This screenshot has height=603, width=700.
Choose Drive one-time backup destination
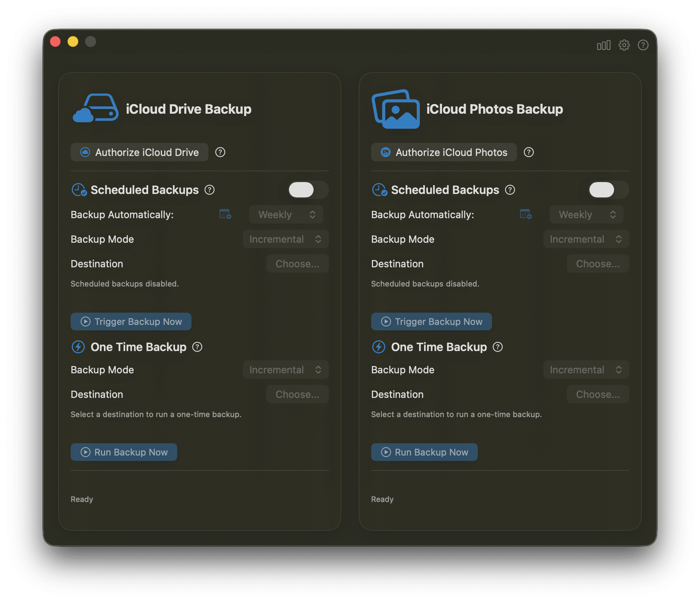point(297,394)
